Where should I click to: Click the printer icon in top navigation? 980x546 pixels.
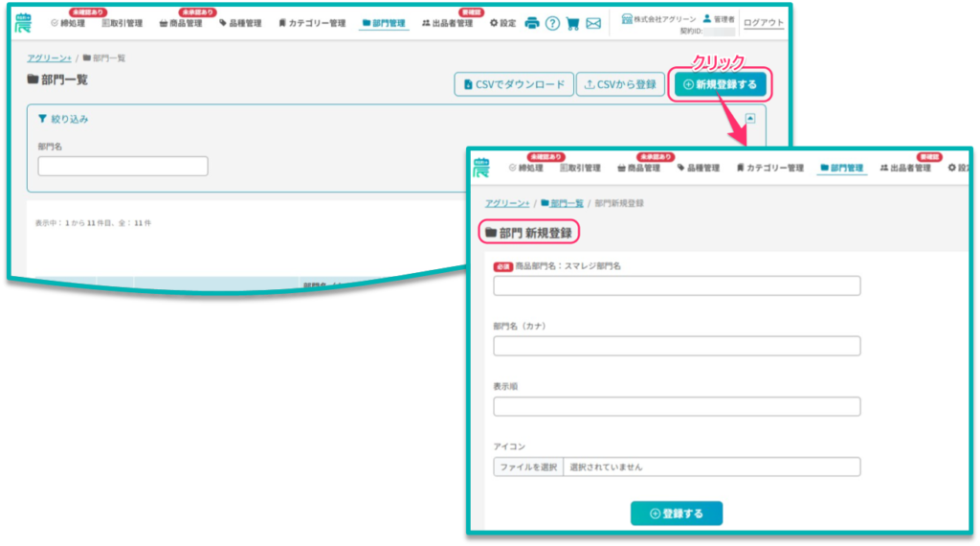532,23
